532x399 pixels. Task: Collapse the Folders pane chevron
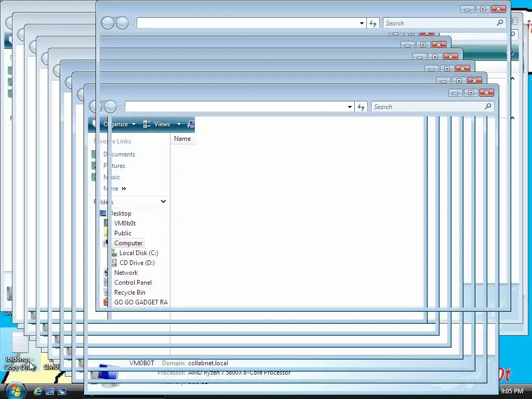[x=163, y=202]
